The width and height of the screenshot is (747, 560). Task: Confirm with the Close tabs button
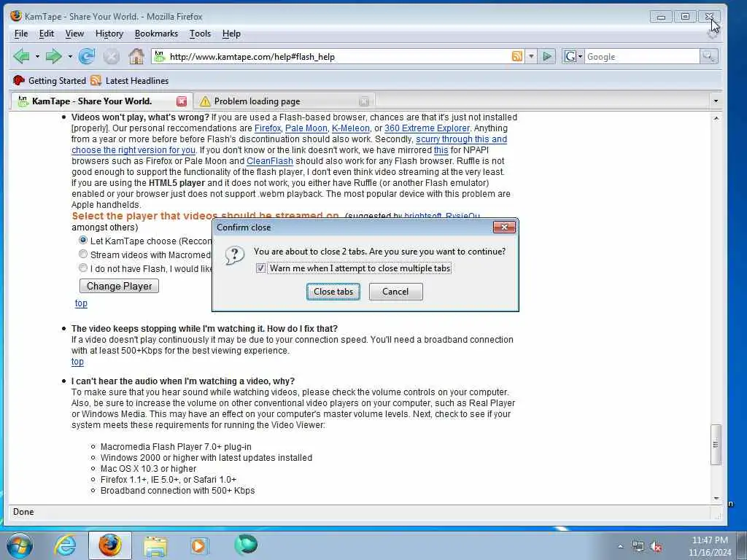[333, 292]
